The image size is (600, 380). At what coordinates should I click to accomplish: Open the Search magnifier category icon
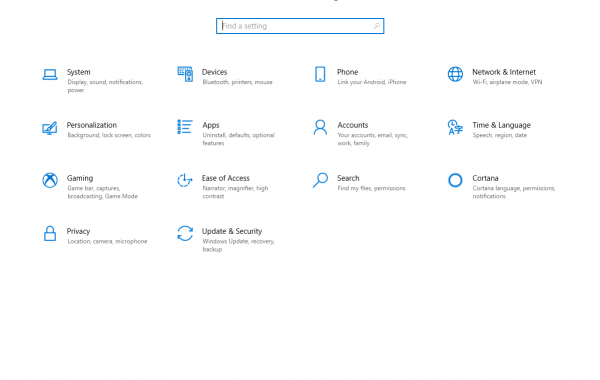tap(320, 180)
